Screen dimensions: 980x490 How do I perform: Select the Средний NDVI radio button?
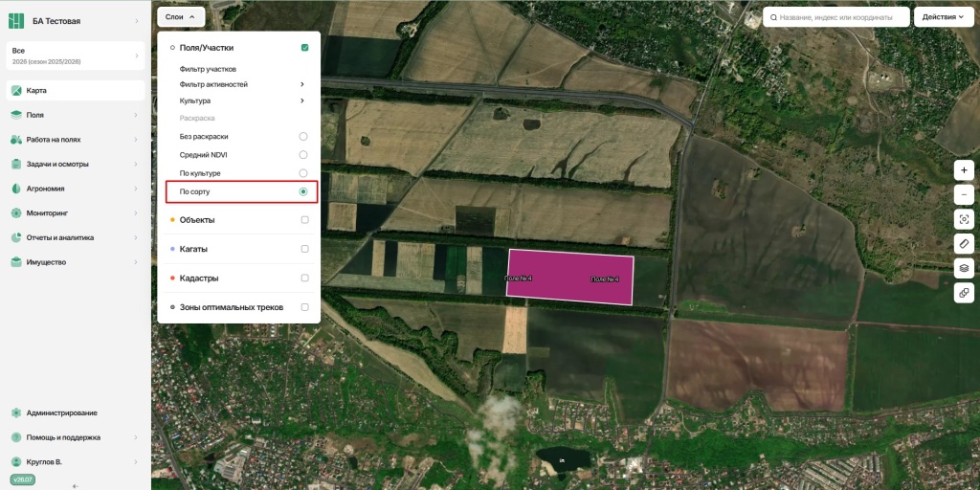pyautogui.click(x=303, y=154)
